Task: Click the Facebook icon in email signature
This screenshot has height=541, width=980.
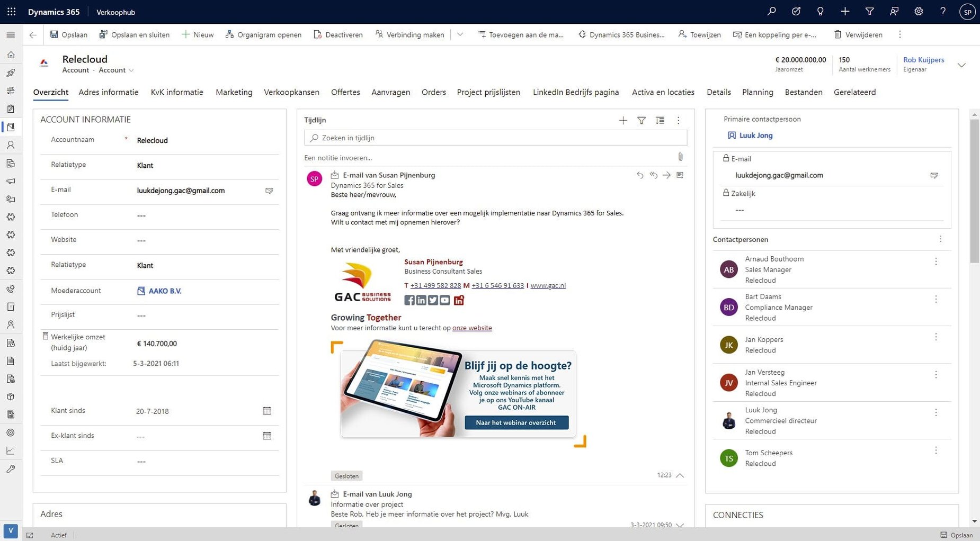Action: pyautogui.click(x=409, y=300)
